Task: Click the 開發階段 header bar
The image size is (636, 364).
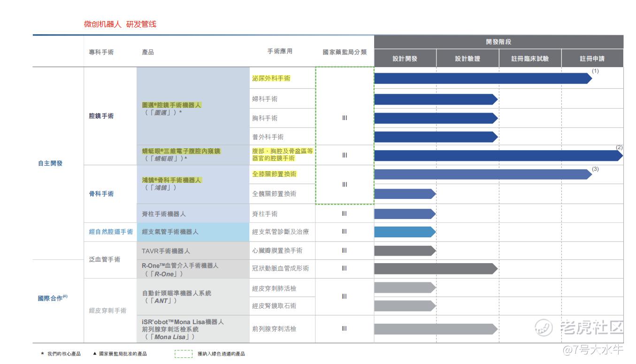Action: pyautogui.click(x=498, y=42)
